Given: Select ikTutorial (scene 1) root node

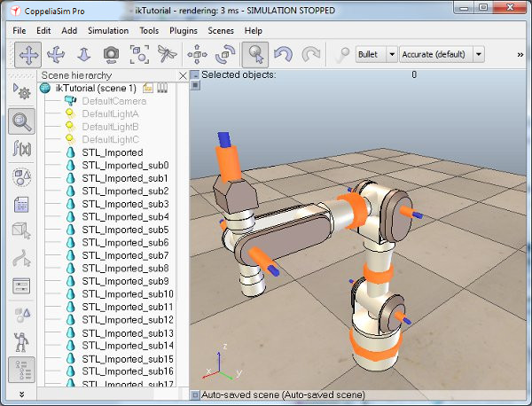Looking at the screenshot, I should click(x=96, y=88).
